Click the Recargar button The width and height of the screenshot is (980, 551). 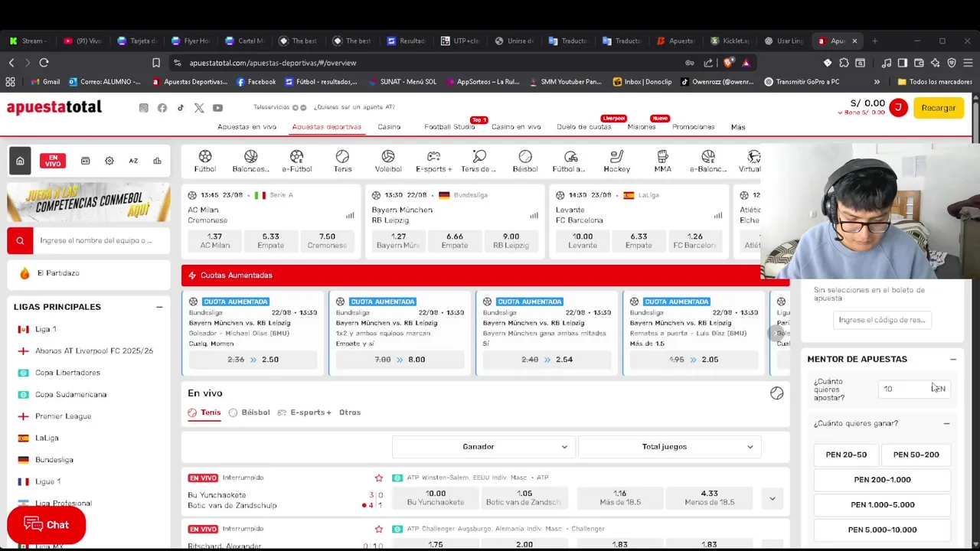click(x=938, y=108)
